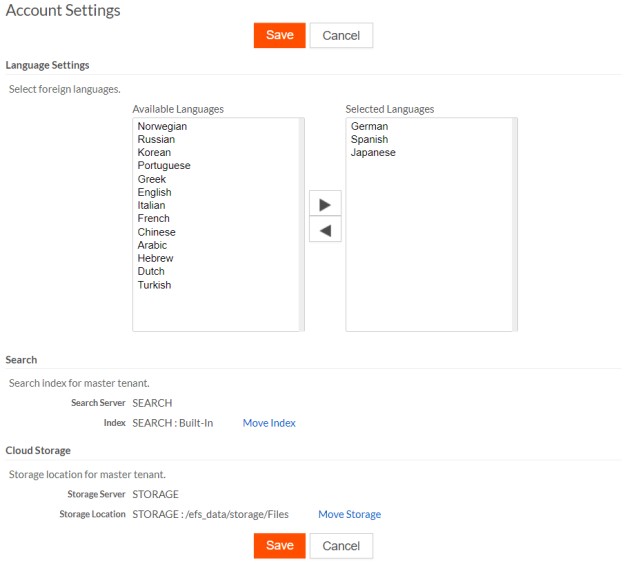Select Turkish in the available list
Viewport: 625px width, 564px height.
154,285
